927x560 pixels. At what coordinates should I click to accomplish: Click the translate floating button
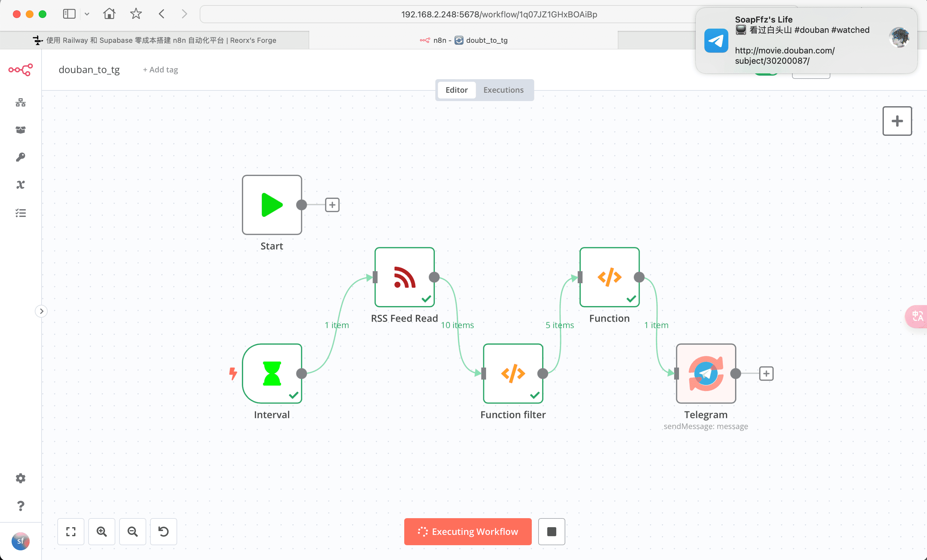click(x=917, y=316)
